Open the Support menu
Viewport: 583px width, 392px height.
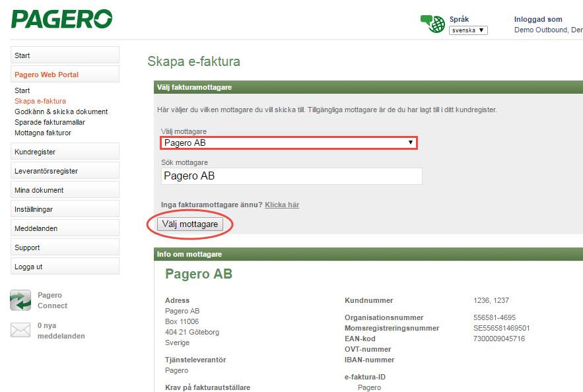point(65,247)
